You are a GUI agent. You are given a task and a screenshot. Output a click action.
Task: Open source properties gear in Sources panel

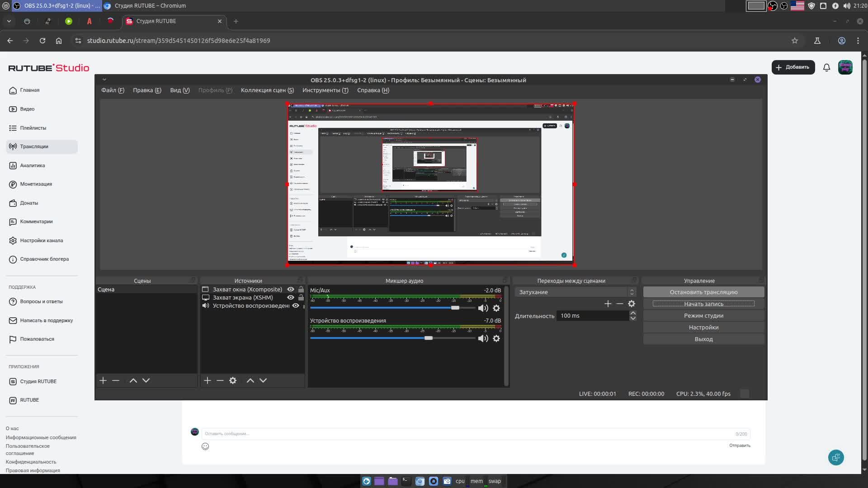(233, 380)
